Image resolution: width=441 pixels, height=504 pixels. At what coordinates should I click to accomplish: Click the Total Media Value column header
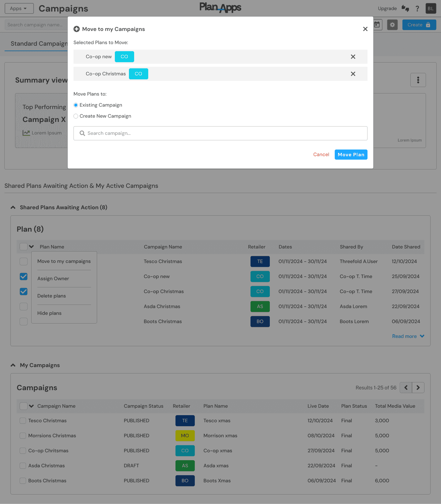pos(395,406)
